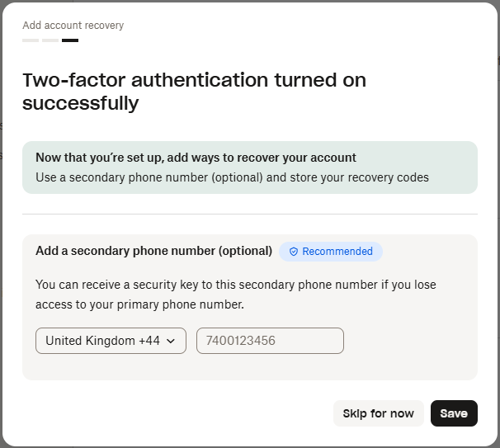Click the green account recovery info banner
500x448 pixels.
click(x=250, y=167)
